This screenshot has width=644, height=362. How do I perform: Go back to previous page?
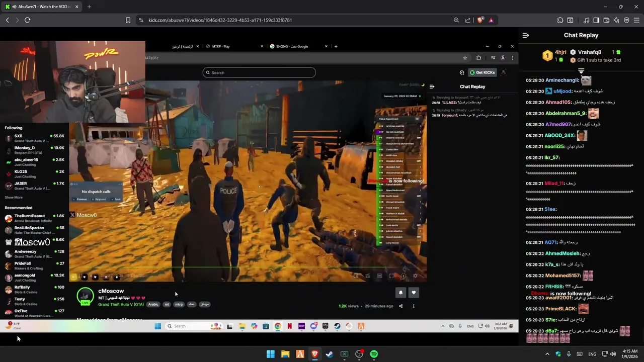[7, 20]
